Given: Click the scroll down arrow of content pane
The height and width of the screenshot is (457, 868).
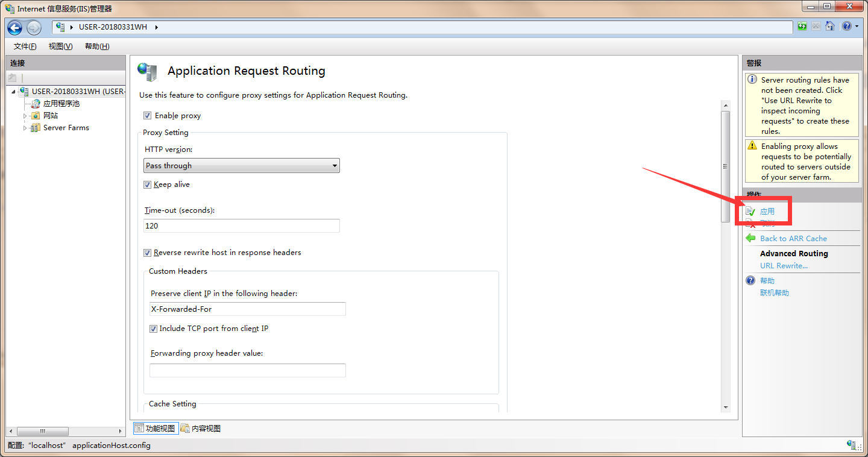Looking at the screenshot, I should [x=725, y=408].
